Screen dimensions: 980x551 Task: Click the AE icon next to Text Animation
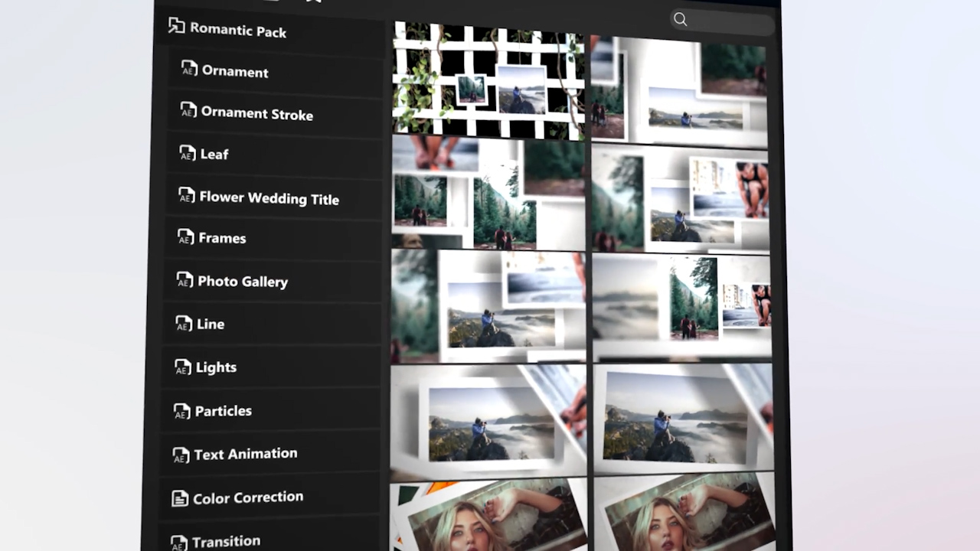click(181, 455)
